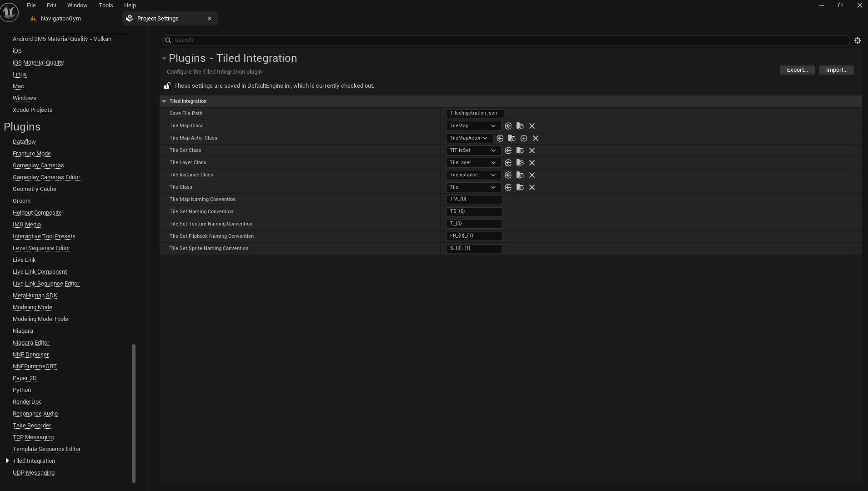Browse to Tile Class in Content Browser
This screenshot has width=868, height=491.
(520, 187)
